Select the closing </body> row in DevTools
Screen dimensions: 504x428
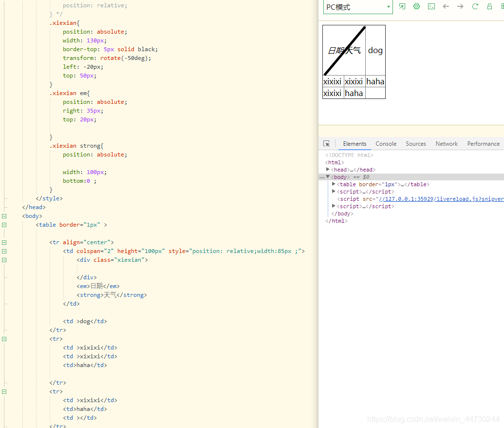coord(342,214)
